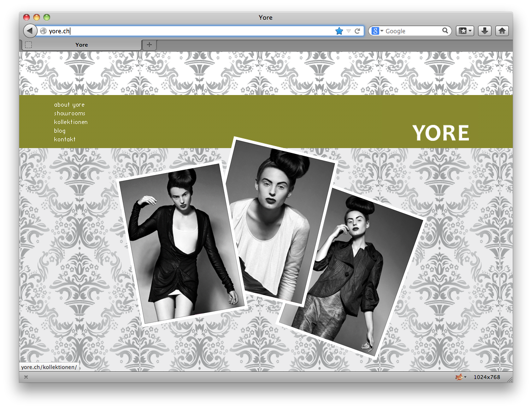
Task: Click the Firebug-style icon in status bar
Action: [459, 377]
